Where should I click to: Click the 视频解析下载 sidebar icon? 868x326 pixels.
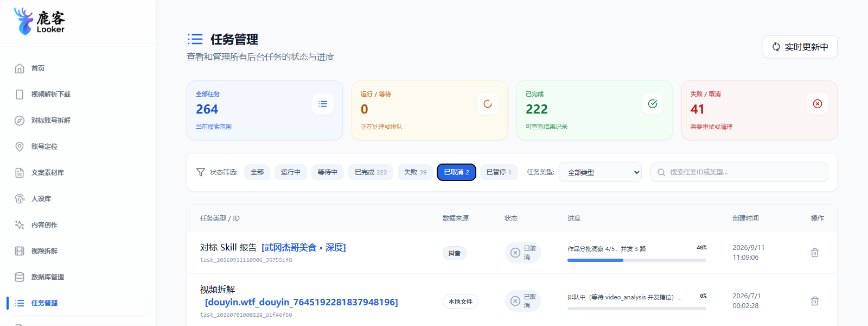click(20, 95)
